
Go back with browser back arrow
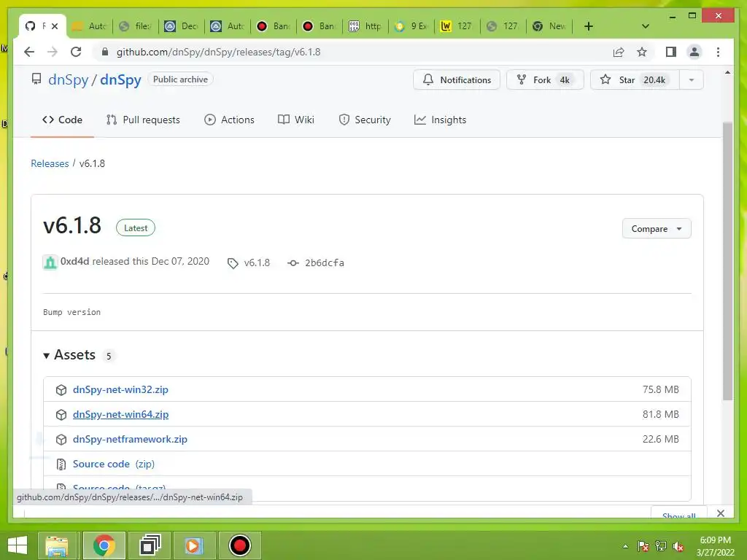point(29,52)
